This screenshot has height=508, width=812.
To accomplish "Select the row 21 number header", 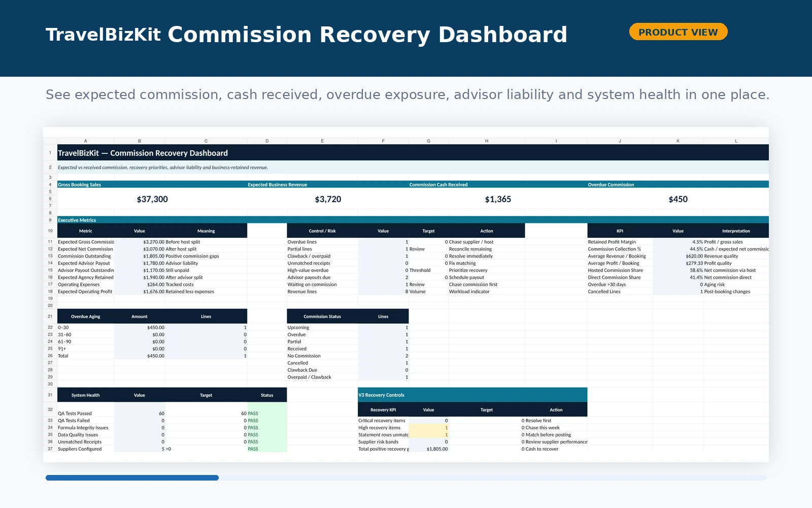I will coord(50,316).
